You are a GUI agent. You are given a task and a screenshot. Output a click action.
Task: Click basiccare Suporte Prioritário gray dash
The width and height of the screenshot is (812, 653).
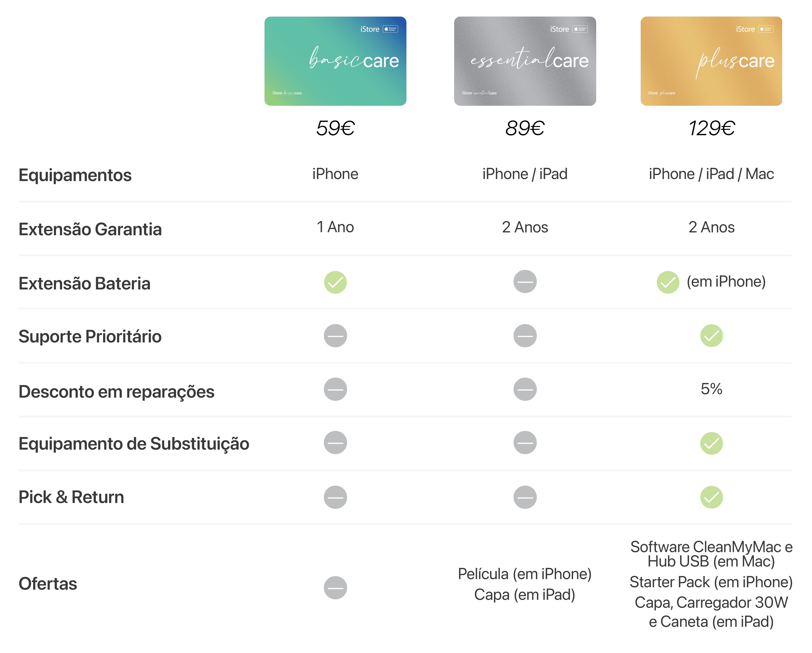(x=335, y=336)
